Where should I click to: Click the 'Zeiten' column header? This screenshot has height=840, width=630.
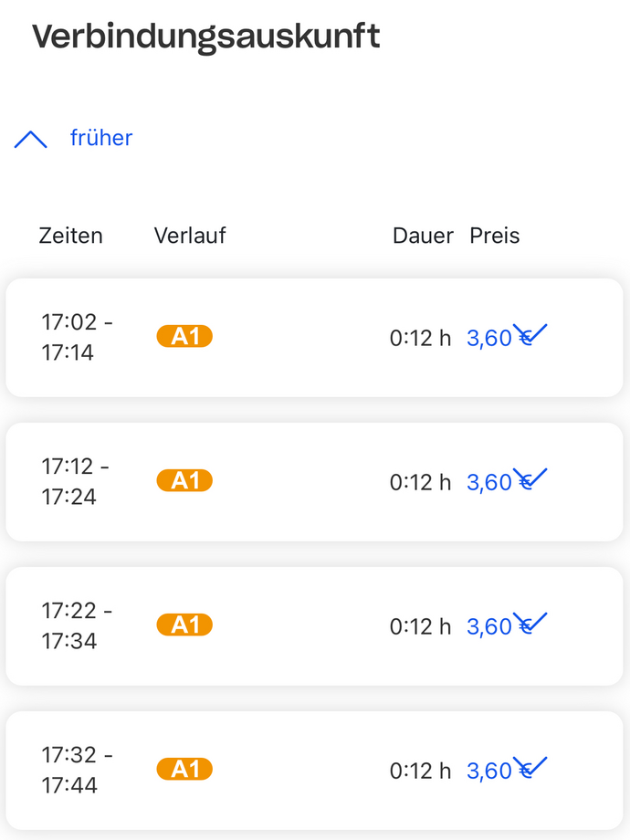click(x=71, y=236)
